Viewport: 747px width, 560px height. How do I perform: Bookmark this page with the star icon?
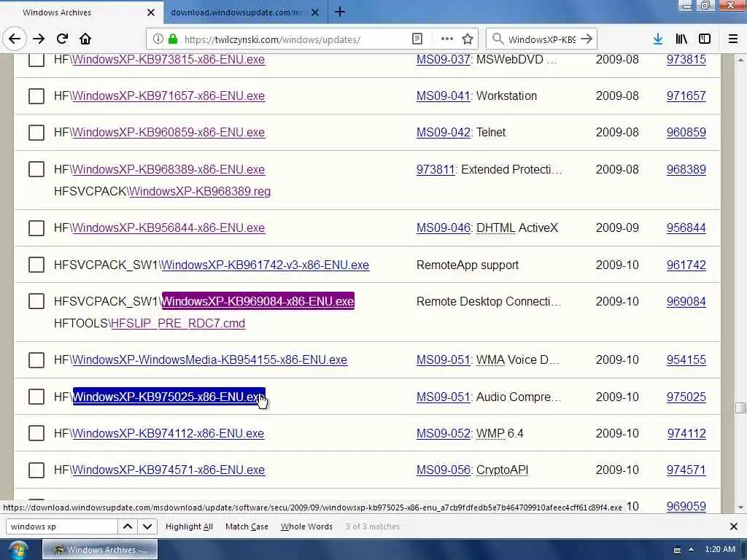468,39
